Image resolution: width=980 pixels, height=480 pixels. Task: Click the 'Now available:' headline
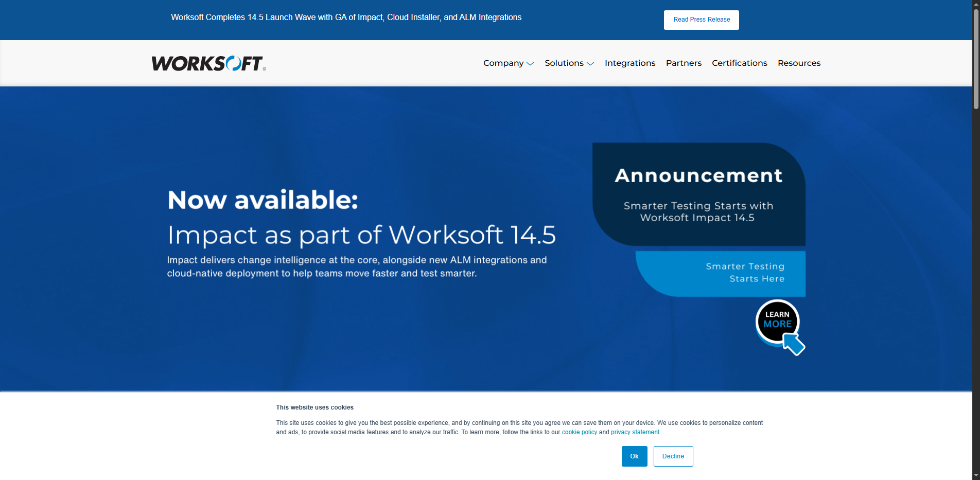pos(262,200)
